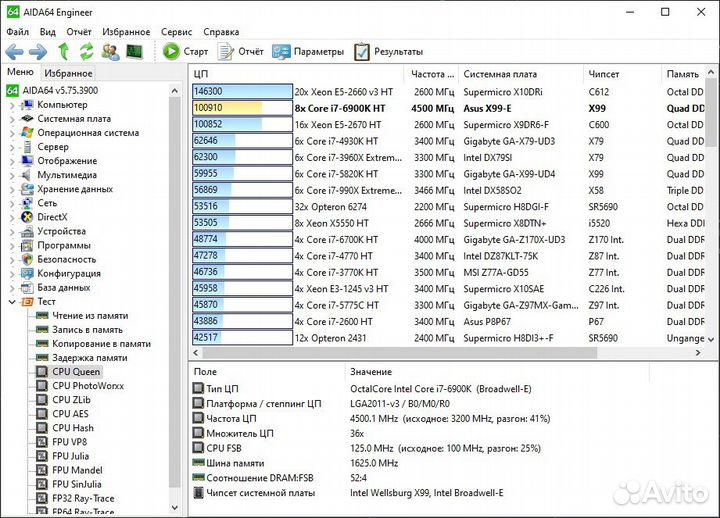Open the Результаты toolbar button
Screen dimensions: 720x518
[x=388, y=51]
